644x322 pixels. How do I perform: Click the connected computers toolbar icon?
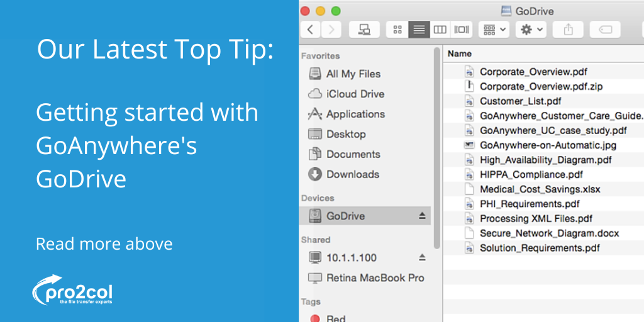pyautogui.click(x=364, y=30)
